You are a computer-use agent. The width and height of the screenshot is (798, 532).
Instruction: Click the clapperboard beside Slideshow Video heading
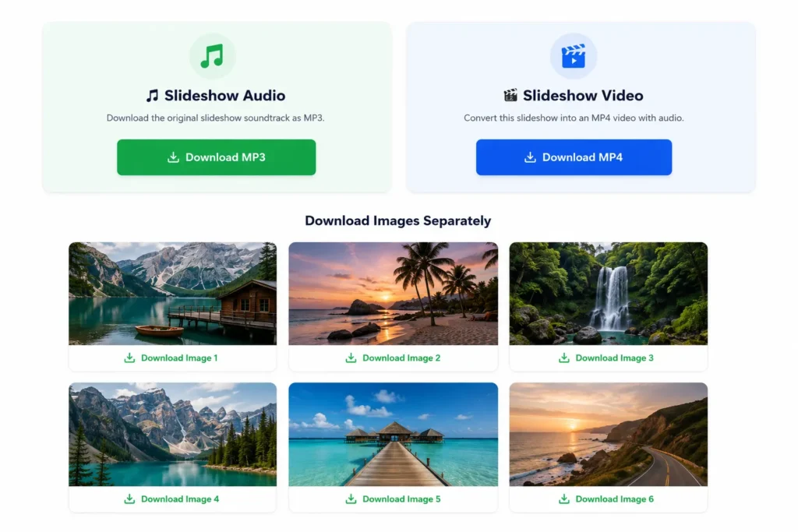[x=510, y=95]
